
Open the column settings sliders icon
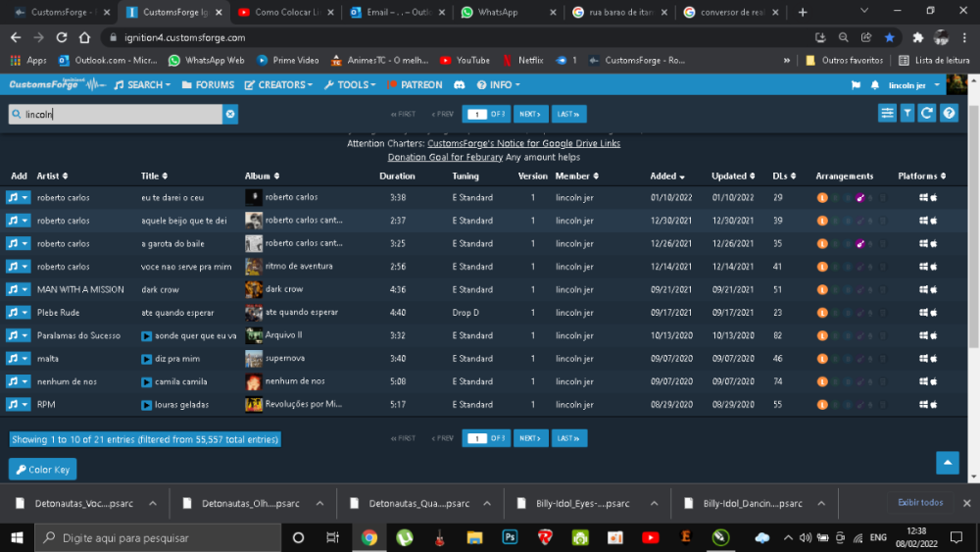click(x=887, y=114)
